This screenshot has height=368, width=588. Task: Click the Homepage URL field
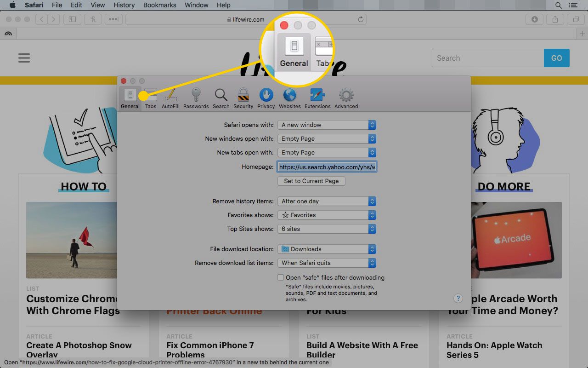[327, 167]
